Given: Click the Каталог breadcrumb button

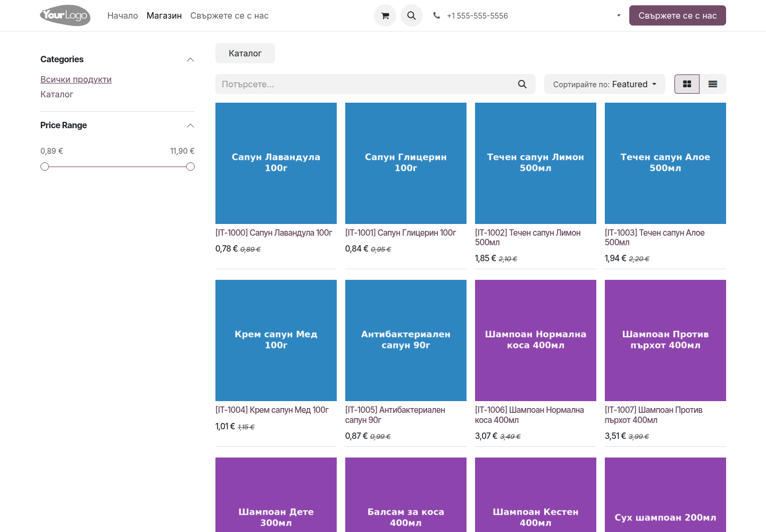Looking at the screenshot, I should (x=245, y=53).
